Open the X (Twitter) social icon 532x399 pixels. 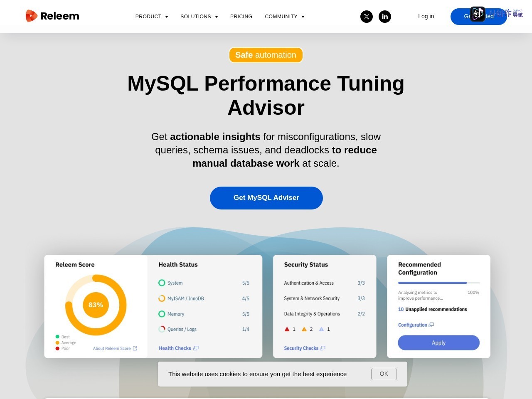367,17
